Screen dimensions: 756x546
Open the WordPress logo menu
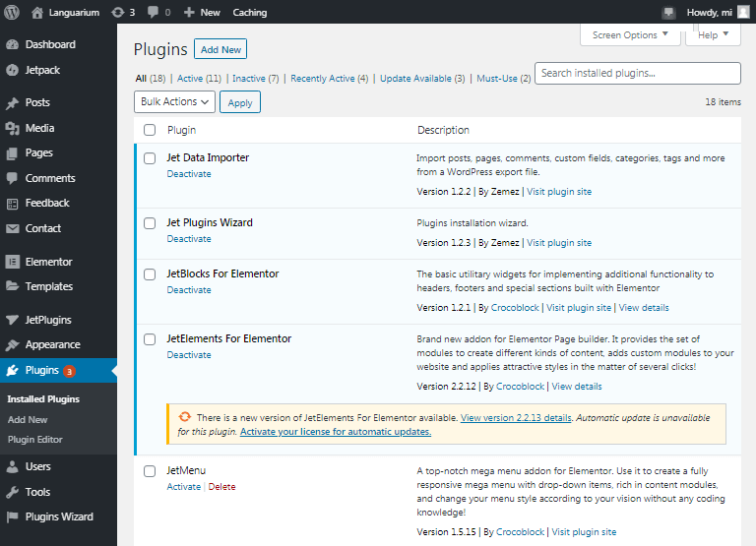(12, 12)
